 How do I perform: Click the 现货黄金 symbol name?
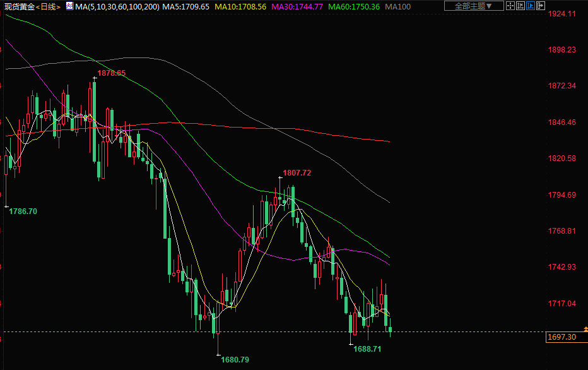click(18, 6)
